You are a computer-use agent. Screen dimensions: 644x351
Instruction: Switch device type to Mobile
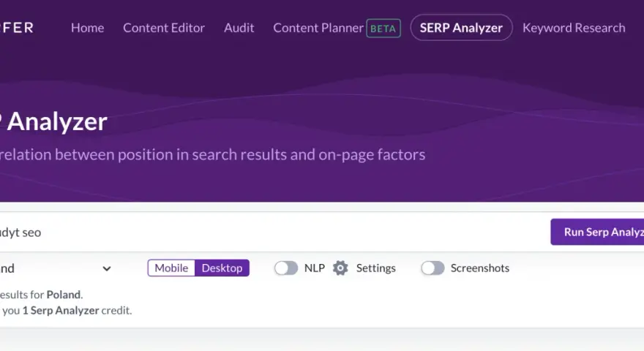point(171,268)
